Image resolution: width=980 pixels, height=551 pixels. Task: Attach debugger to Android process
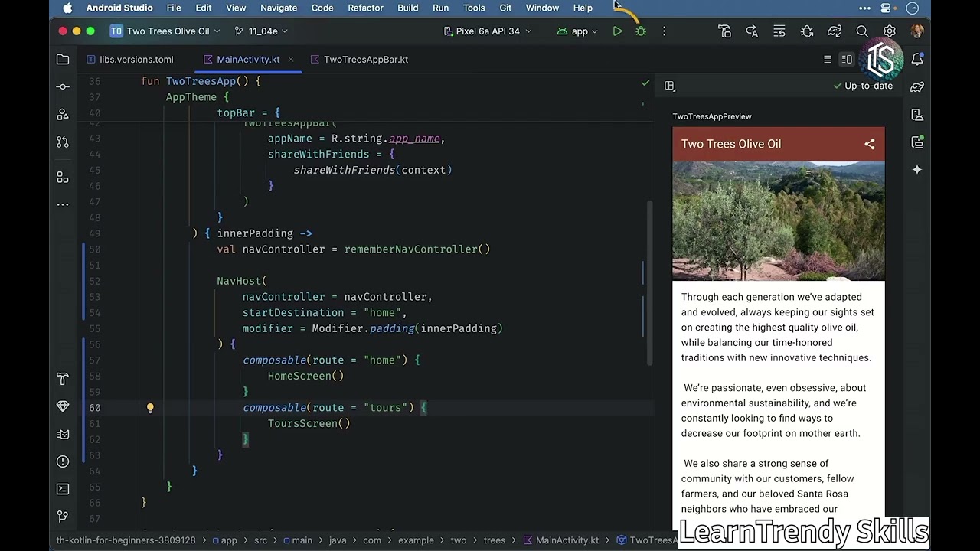[807, 31]
